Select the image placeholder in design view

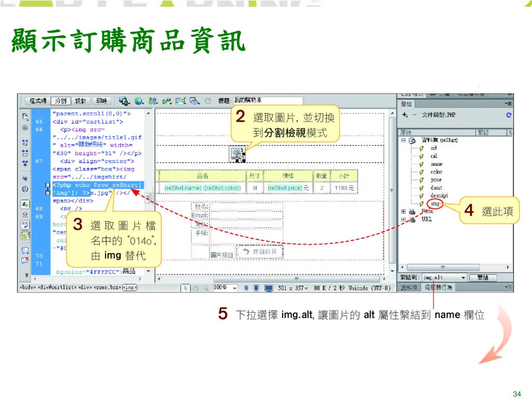pyautogui.click(x=237, y=154)
